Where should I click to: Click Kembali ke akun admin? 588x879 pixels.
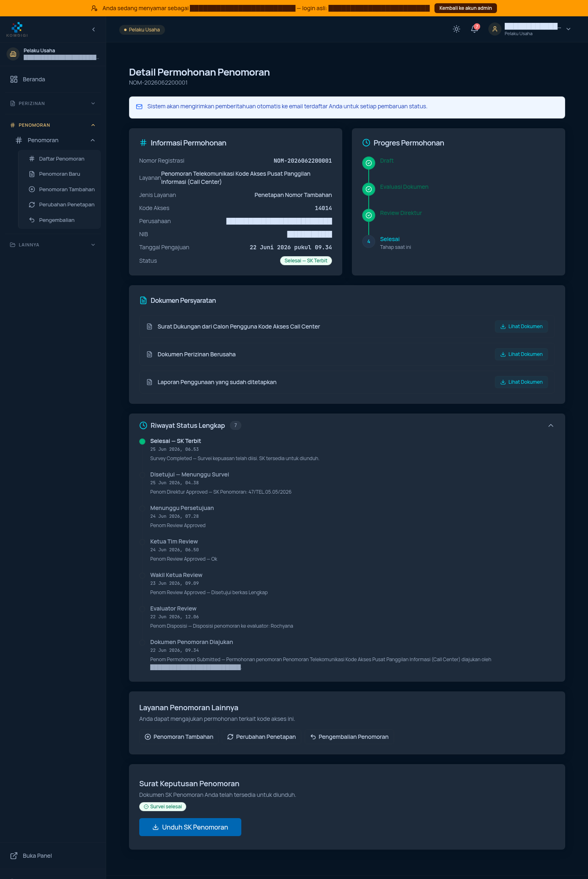(465, 8)
